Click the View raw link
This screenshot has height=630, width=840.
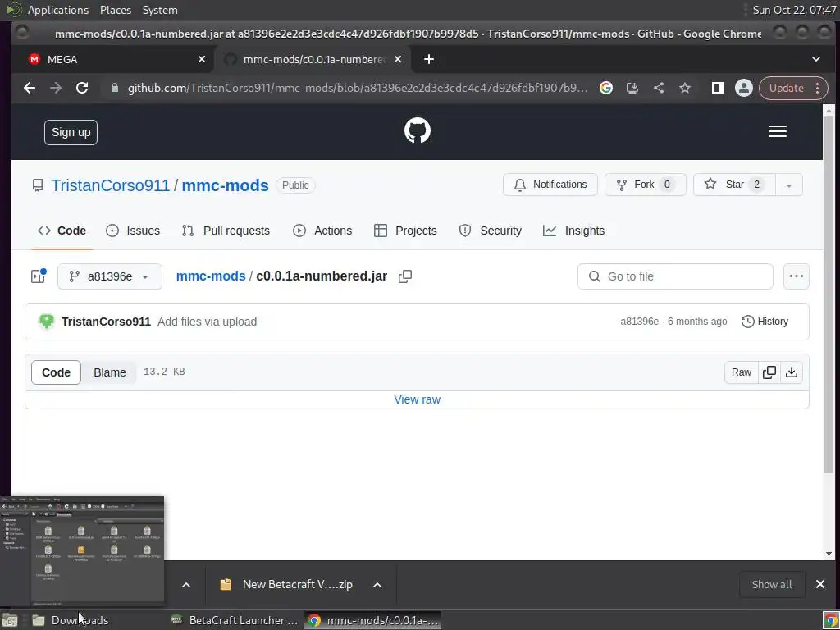pyautogui.click(x=417, y=399)
